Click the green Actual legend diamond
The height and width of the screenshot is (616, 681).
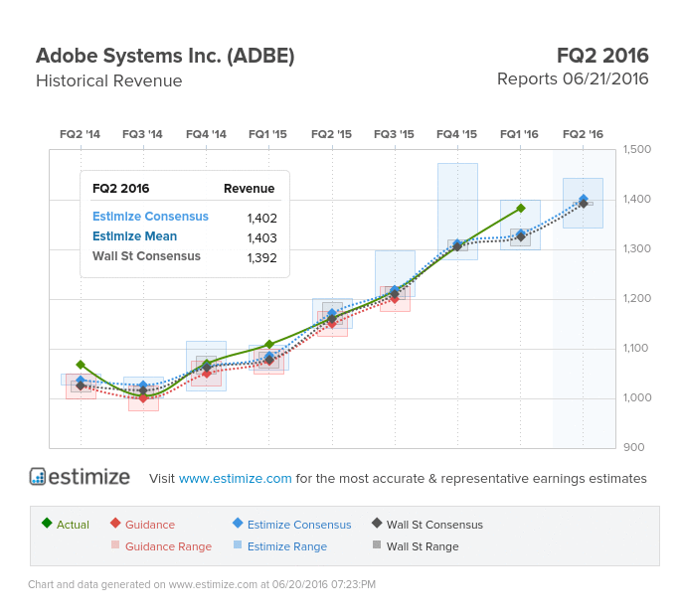47,523
